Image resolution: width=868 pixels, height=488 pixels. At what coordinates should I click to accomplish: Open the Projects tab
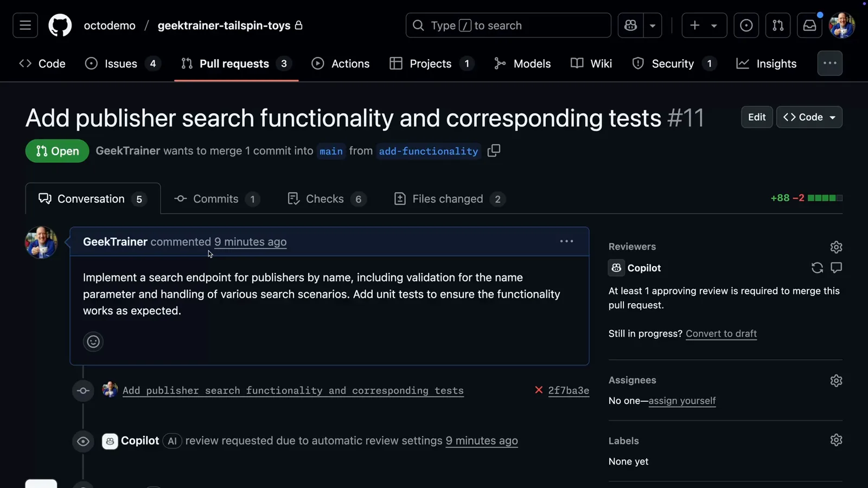point(432,63)
